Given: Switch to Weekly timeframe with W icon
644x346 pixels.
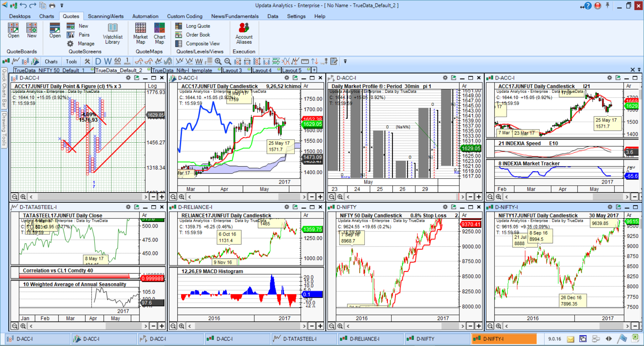Looking at the screenshot, I should coord(108,61).
